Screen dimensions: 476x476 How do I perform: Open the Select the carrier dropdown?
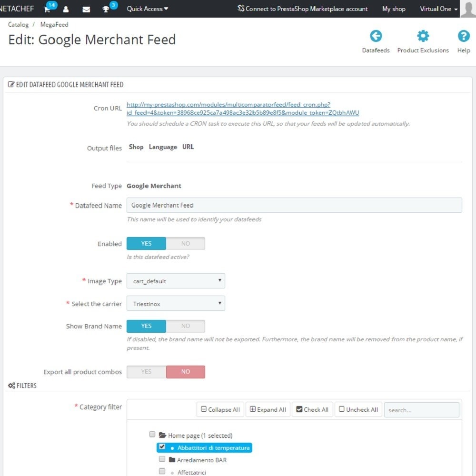[x=176, y=303]
